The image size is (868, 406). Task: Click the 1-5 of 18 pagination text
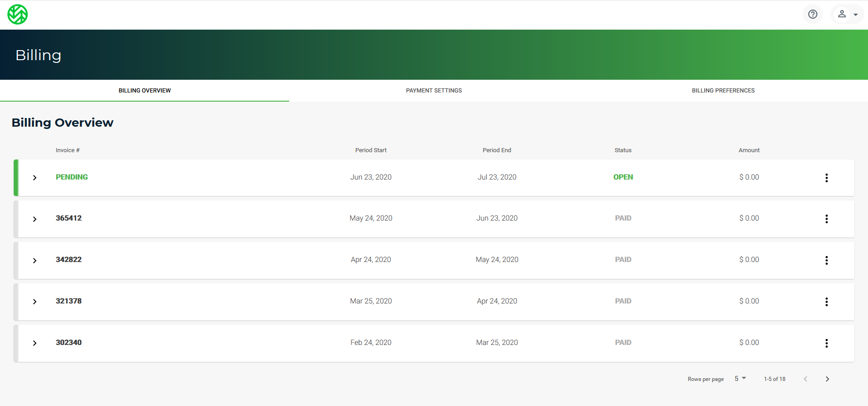(774, 379)
